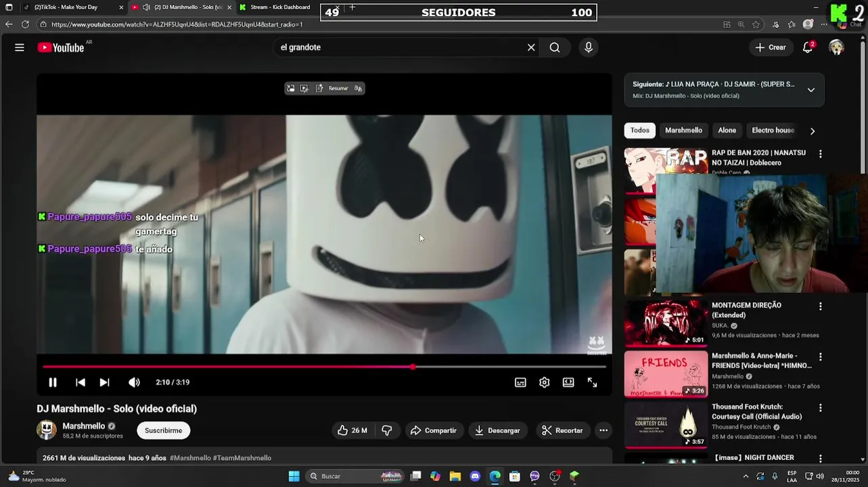Go back in browser history
Image resolution: width=868 pixels, height=487 pixels.
pyautogui.click(x=8, y=24)
